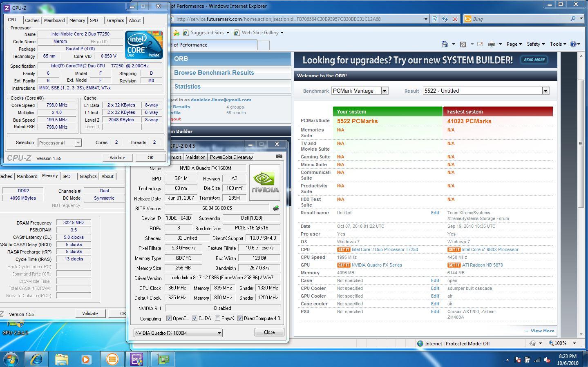
Task: Print the page using printer icon
Action: point(492,44)
